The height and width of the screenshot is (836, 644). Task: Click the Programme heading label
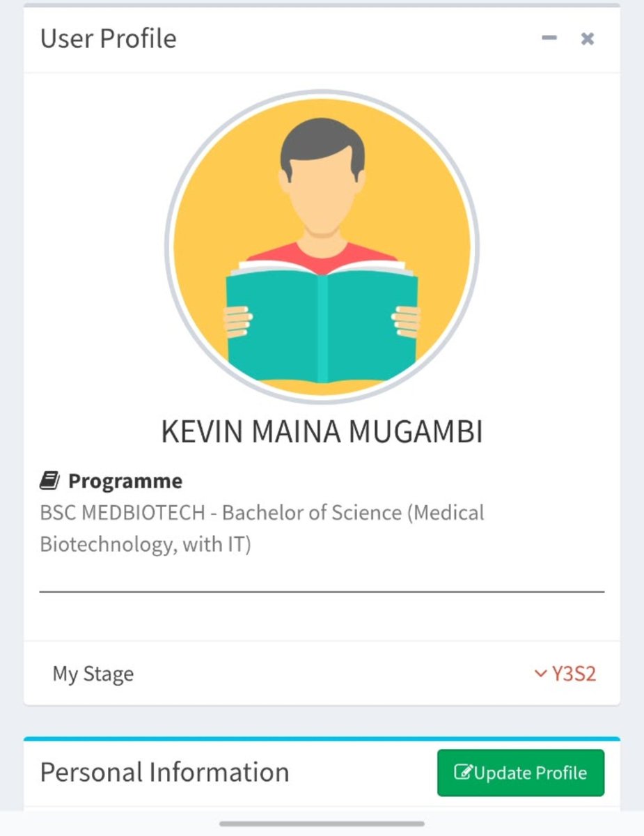pyautogui.click(x=125, y=481)
